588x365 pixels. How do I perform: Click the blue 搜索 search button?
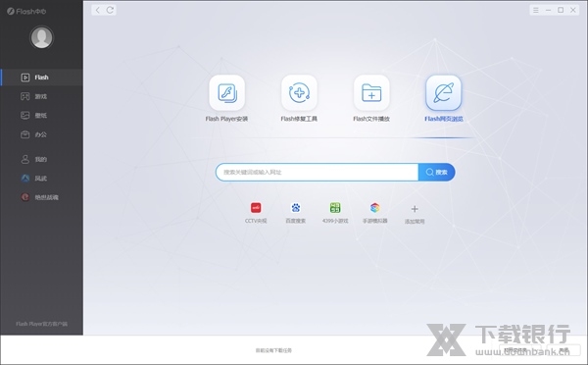pyautogui.click(x=437, y=172)
